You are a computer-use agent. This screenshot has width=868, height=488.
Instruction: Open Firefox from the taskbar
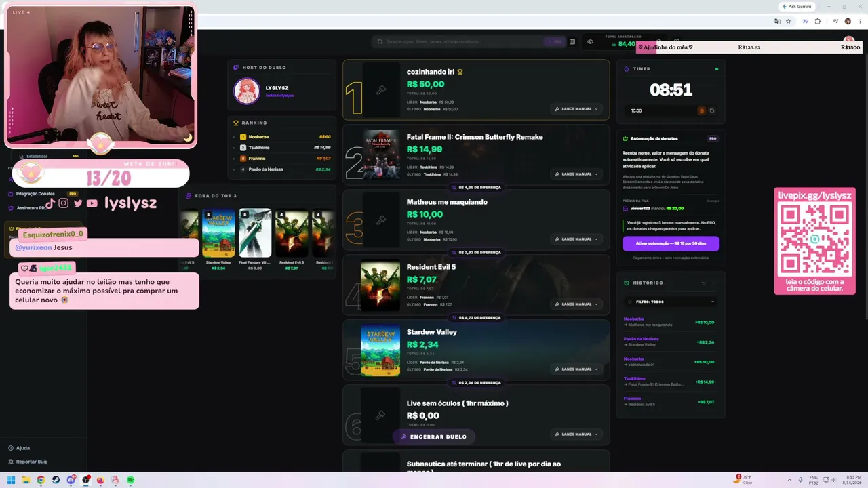tap(101, 480)
